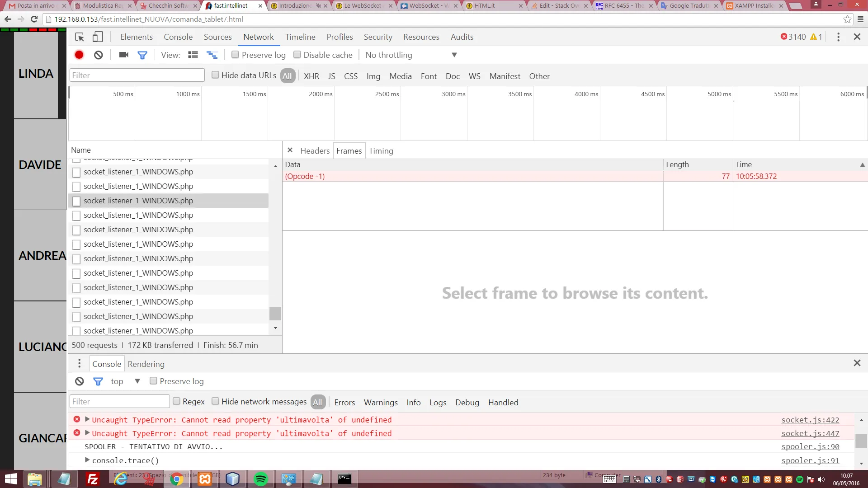868x488 pixels.
Task: Check the Disable cache option
Action: point(297,55)
